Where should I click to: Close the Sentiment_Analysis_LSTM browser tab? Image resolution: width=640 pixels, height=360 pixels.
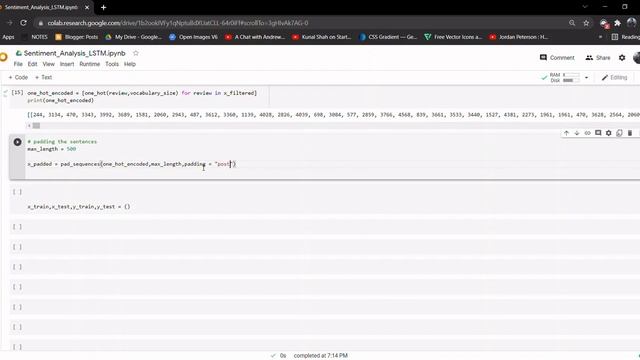click(x=87, y=7)
